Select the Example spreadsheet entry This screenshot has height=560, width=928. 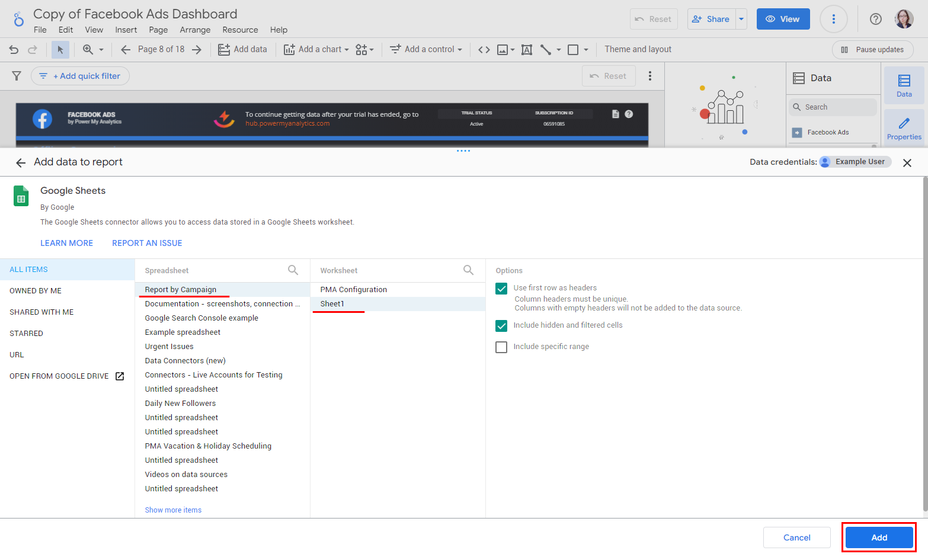(x=183, y=332)
